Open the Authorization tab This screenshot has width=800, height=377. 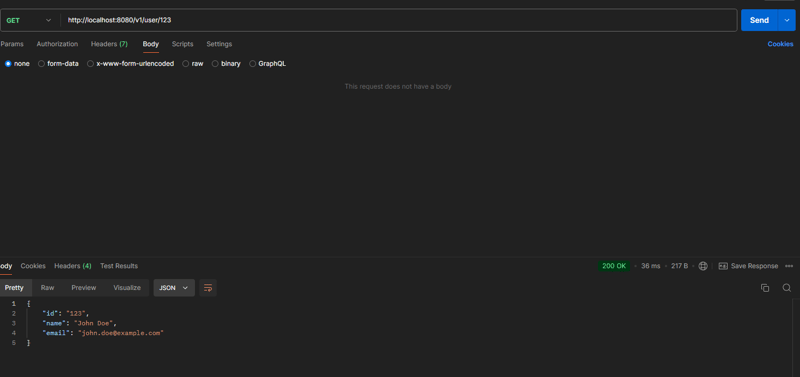click(x=57, y=44)
